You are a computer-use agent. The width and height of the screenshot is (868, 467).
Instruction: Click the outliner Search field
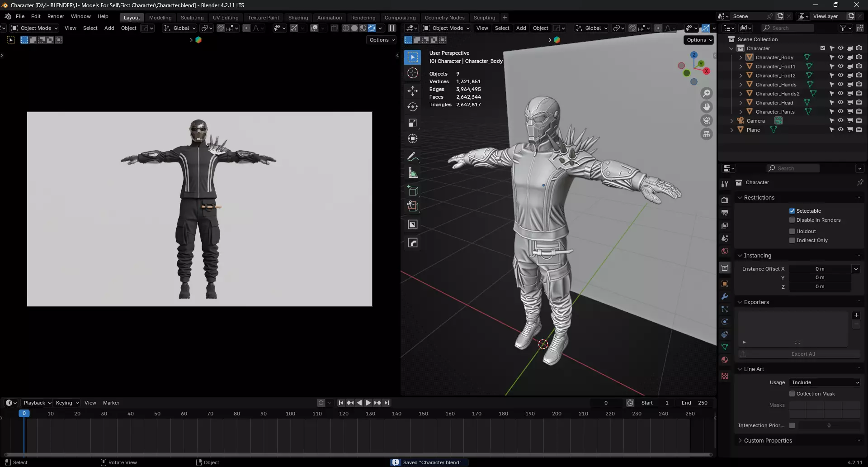787,28
